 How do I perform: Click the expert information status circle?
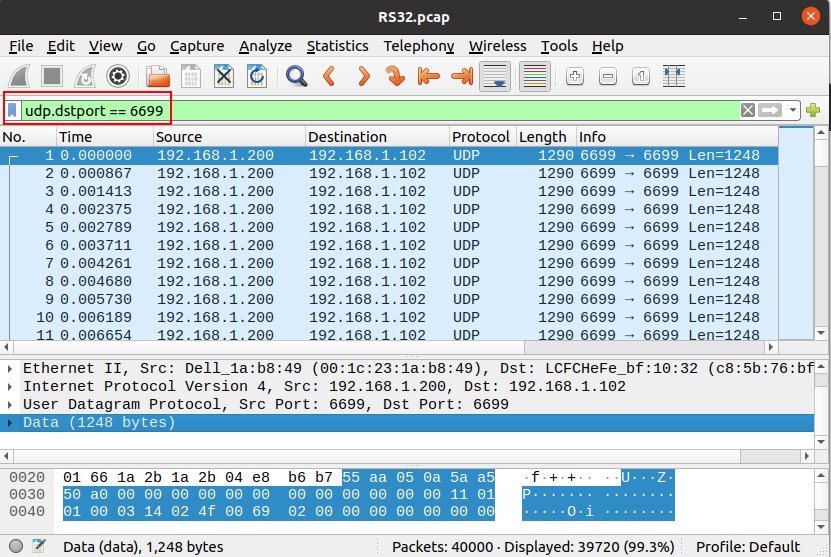point(16,546)
